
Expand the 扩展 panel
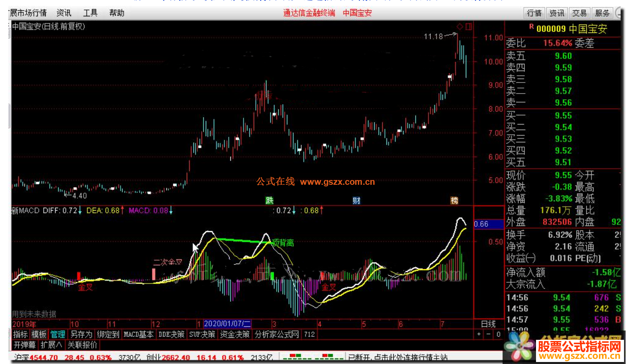coord(52,345)
